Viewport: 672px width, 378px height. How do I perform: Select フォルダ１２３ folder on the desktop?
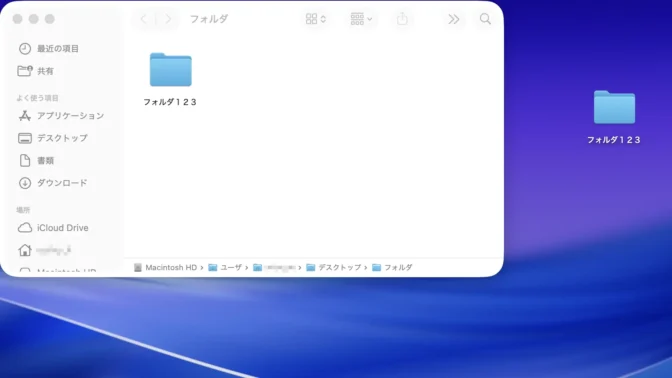tap(614, 108)
